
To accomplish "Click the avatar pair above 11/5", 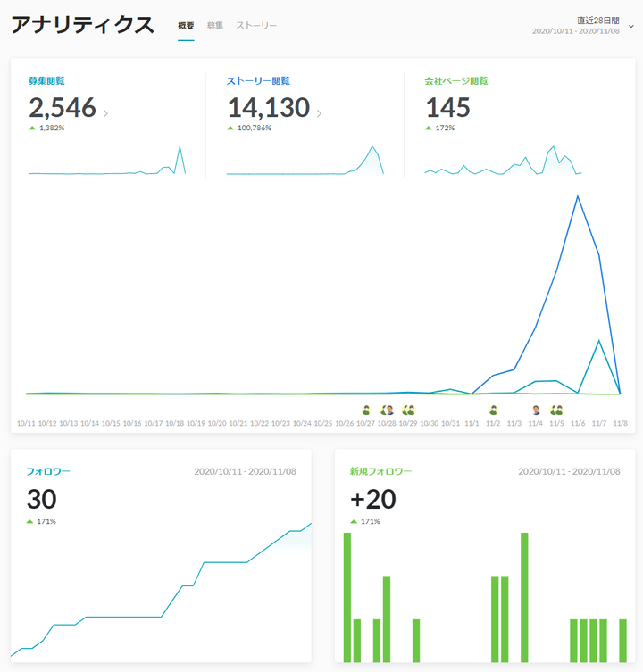I will (556, 410).
